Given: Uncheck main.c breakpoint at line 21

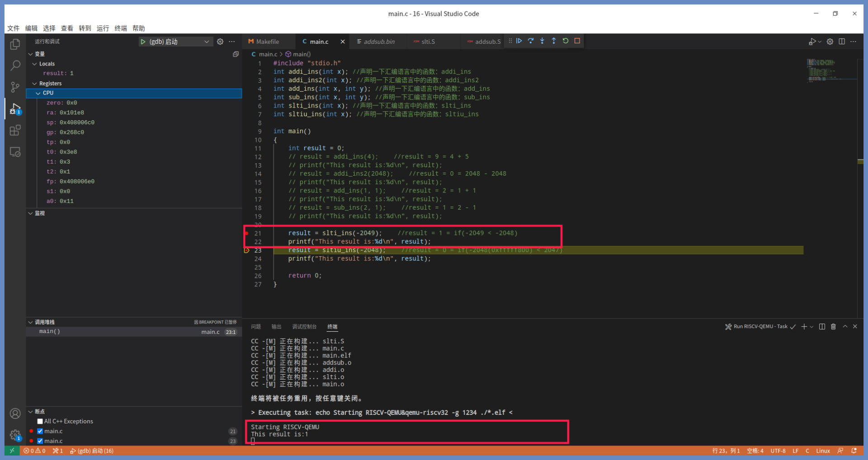Looking at the screenshot, I should (40, 431).
